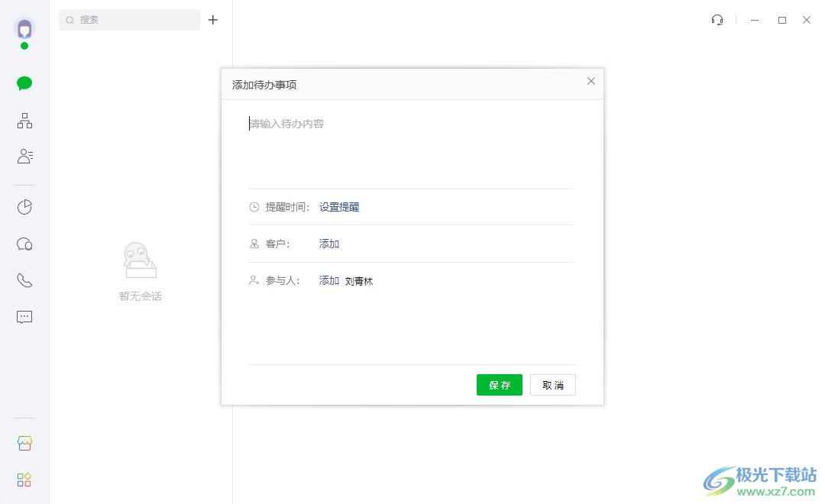Open the SMS message box icon
Viewport: 825px width, 504px height.
coord(24,317)
